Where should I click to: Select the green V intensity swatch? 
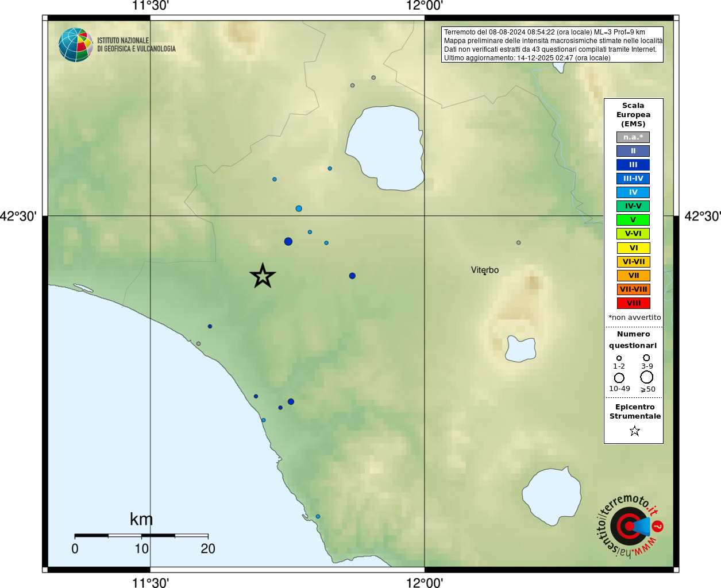pos(633,220)
